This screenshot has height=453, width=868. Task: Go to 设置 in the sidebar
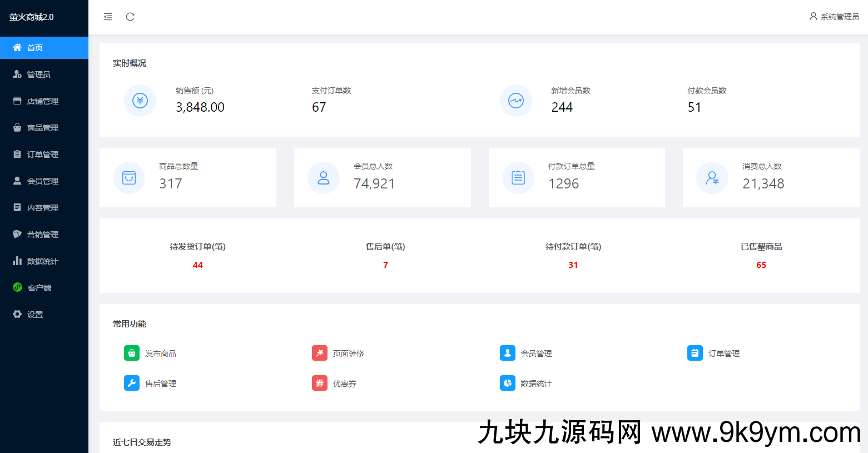[35, 315]
